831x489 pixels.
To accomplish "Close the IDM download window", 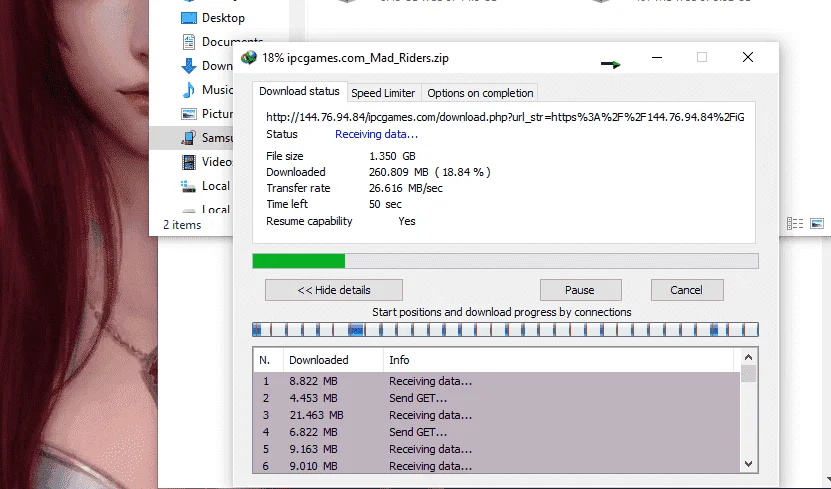I will [x=748, y=57].
